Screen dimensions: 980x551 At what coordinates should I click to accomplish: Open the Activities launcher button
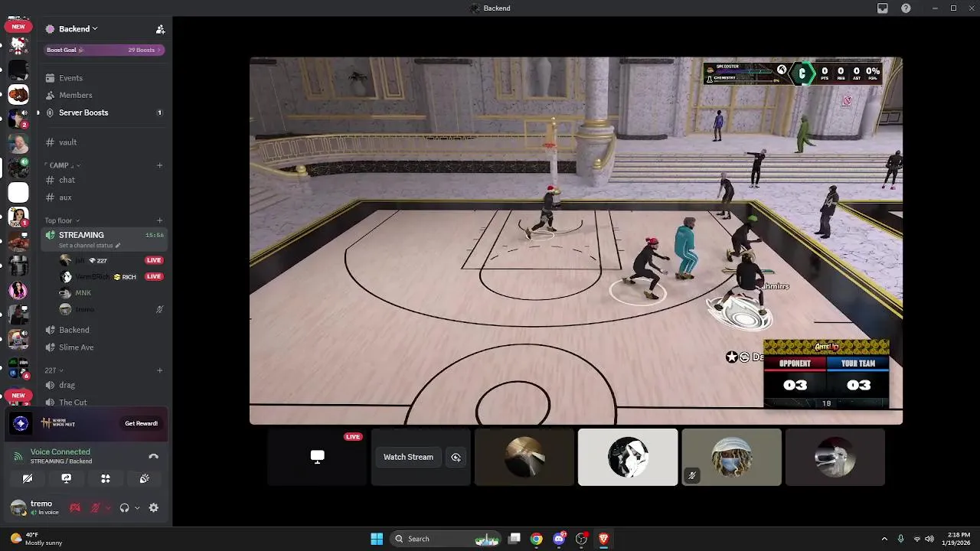[106, 478]
